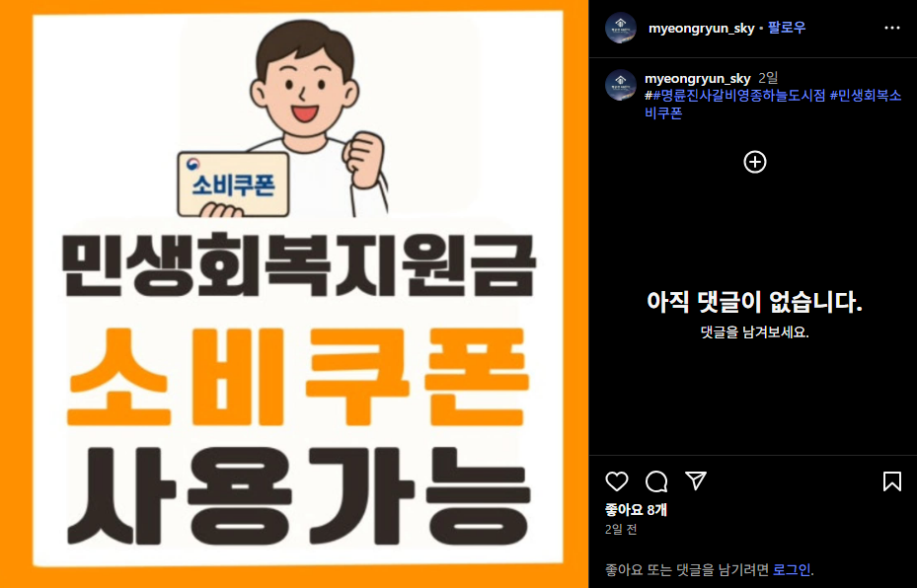Expand more comments with the plus circle
The image size is (917, 588).
click(754, 162)
